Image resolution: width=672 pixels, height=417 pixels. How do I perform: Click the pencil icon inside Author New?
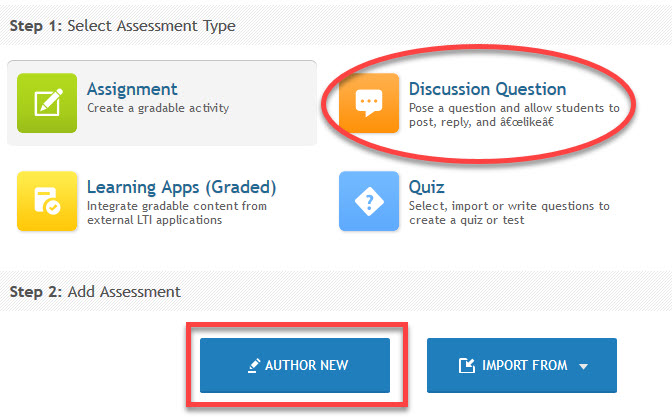click(254, 366)
